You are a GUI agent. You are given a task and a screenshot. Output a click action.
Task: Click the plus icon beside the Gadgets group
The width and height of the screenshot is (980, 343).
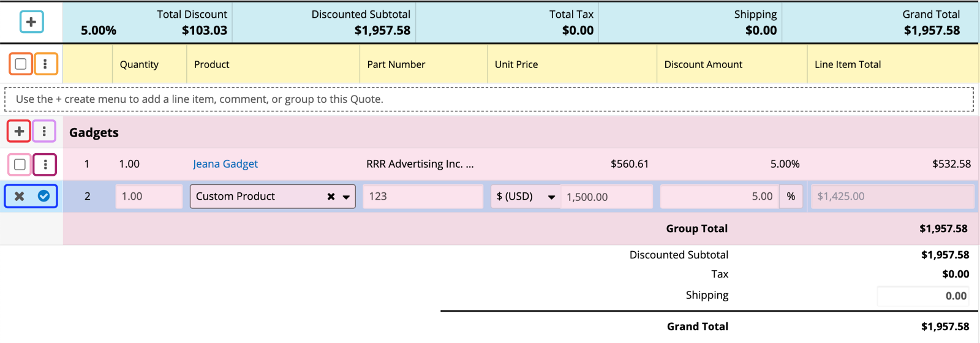click(19, 131)
